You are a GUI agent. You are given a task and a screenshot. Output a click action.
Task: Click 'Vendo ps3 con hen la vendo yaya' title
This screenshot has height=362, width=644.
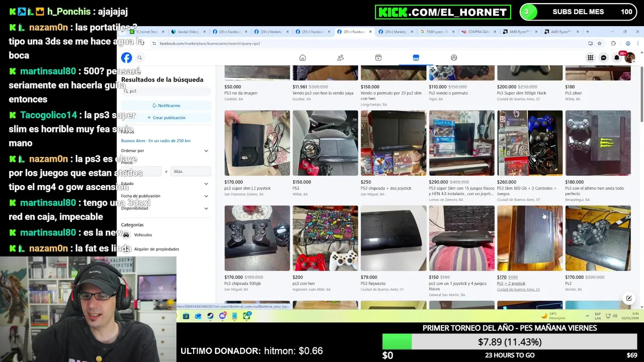(323, 93)
